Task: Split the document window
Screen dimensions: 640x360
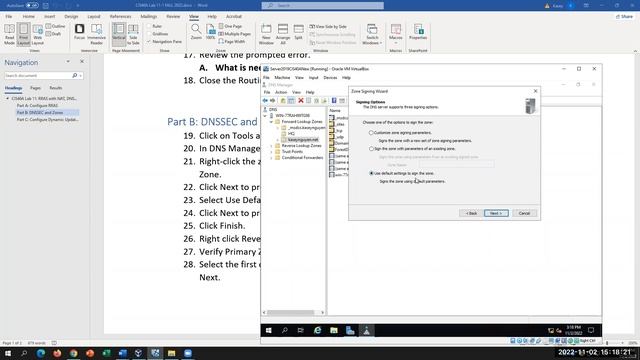Action: point(299,32)
